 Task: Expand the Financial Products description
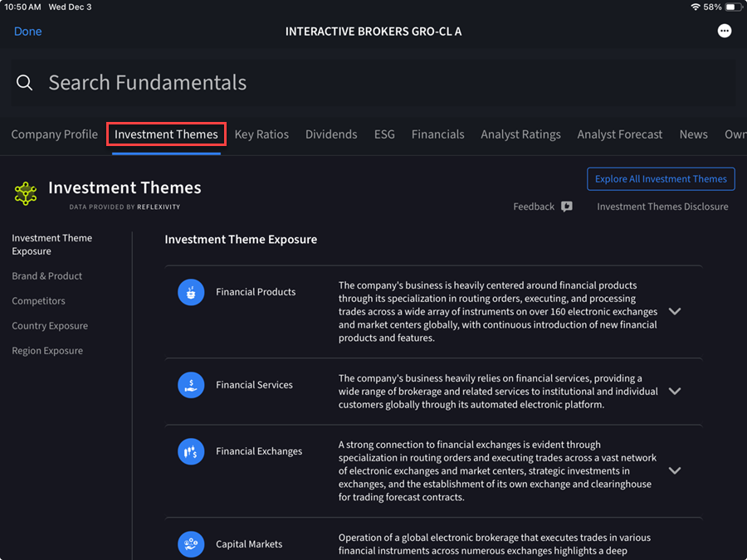[x=675, y=311]
